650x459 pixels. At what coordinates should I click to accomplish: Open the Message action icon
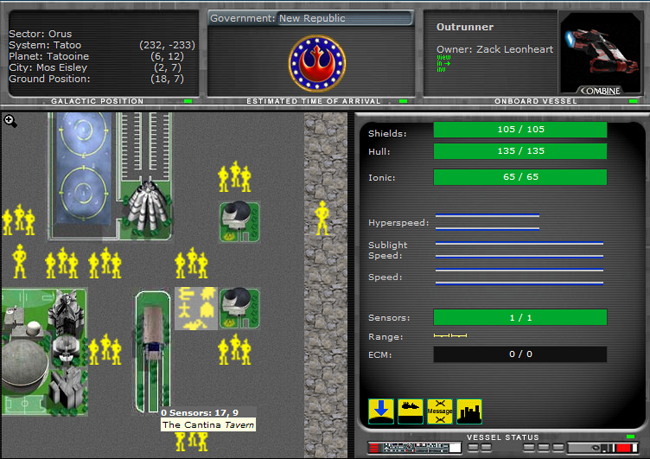tap(440, 411)
